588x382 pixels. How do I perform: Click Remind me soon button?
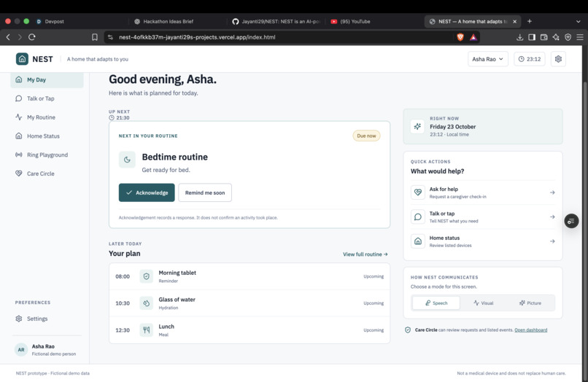tap(205, 192)
